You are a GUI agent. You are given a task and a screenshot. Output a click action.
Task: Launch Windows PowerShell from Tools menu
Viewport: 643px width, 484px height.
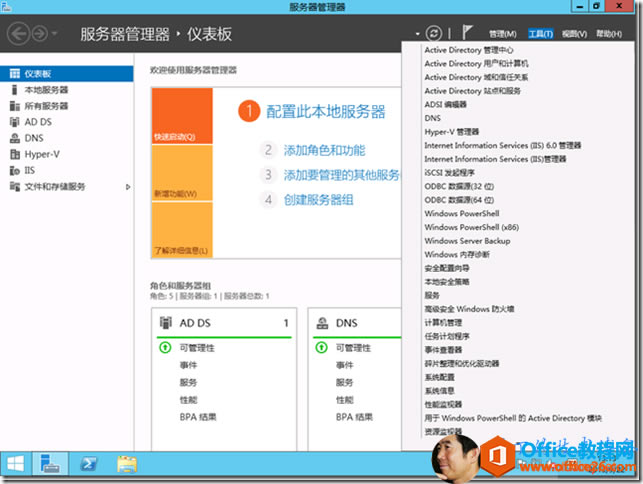tap(462, 213)
